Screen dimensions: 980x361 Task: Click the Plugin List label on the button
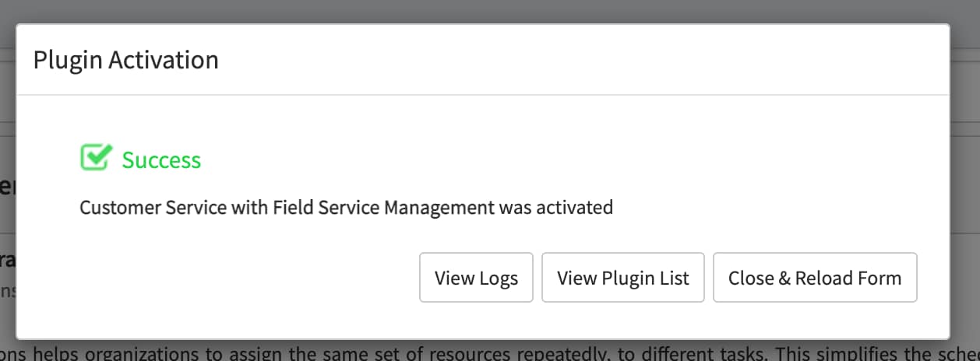point(645,278)
